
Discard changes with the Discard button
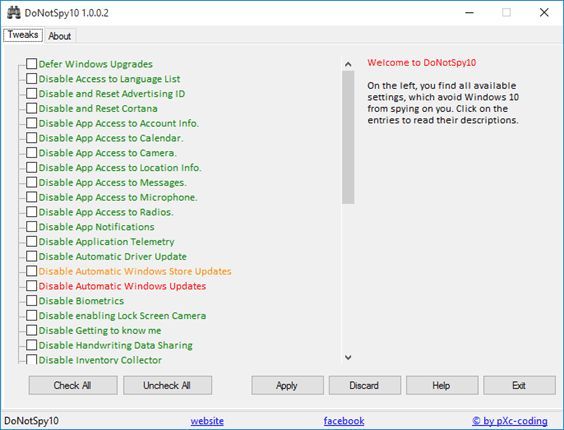(365, 385)
